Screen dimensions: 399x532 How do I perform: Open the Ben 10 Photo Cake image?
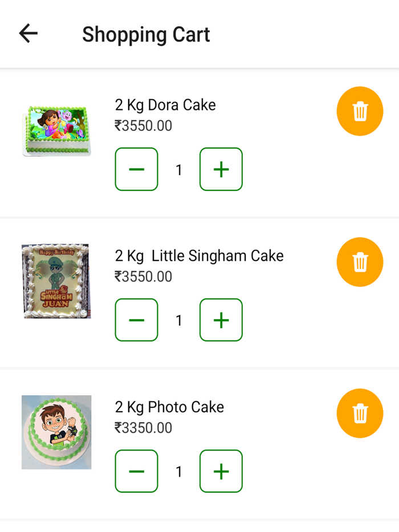coord(55,431)
